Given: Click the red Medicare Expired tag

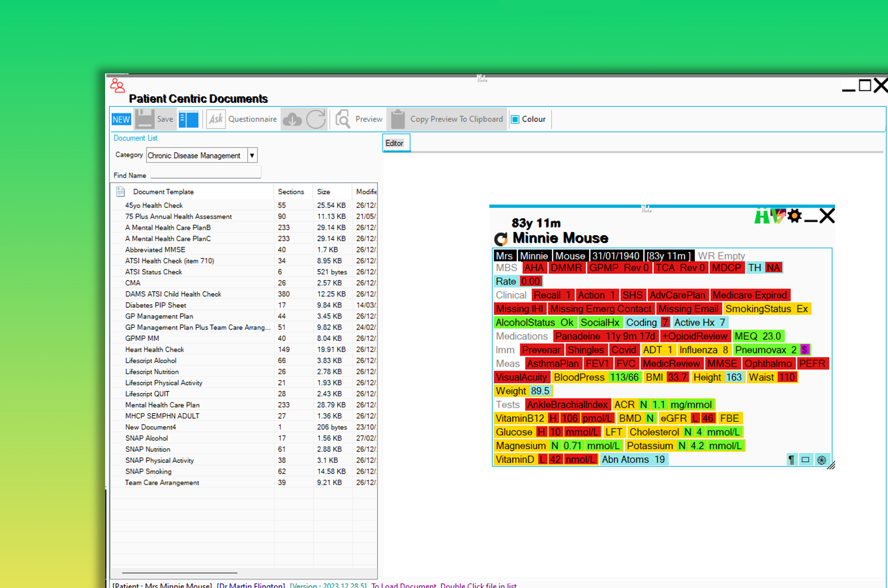Looking at the screenshot, I should point(750,295).
